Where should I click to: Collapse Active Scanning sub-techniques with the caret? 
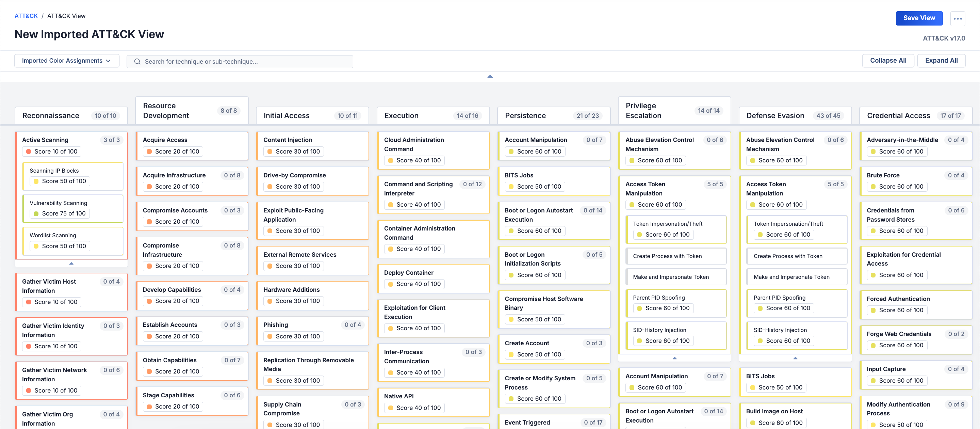(x=71, y=264)
